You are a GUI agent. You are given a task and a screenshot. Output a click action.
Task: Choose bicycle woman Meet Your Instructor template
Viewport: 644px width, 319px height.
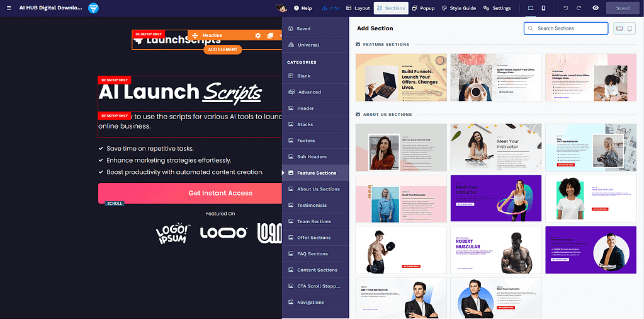[x=495, y=148]
